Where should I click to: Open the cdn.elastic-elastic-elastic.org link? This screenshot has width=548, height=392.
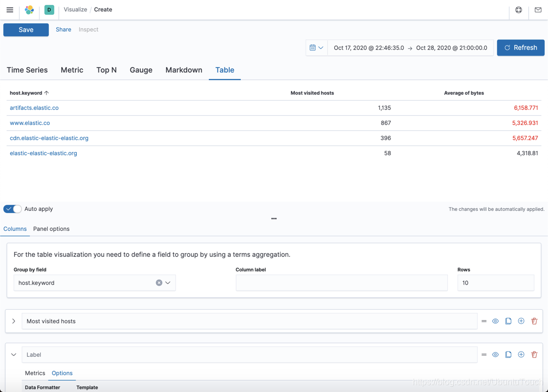[x=49, y=138]
